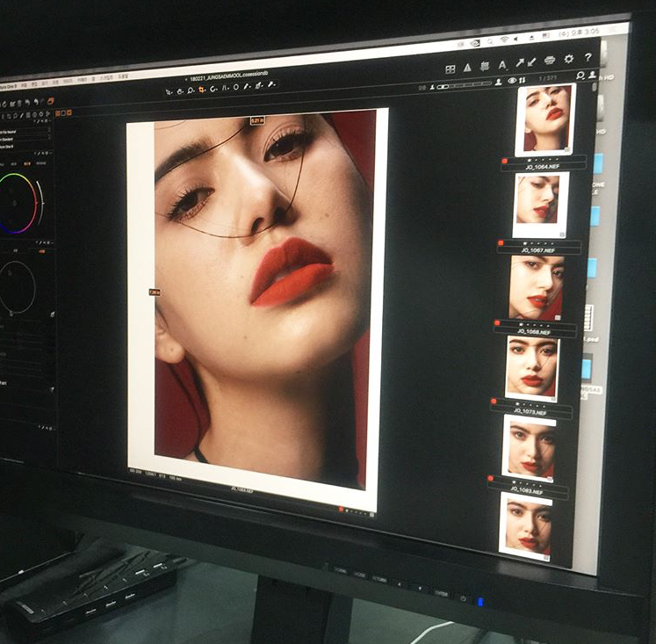Select the Zoom loupe cursor tool
Screen dimensions: 656x644
tap(191, 90)
